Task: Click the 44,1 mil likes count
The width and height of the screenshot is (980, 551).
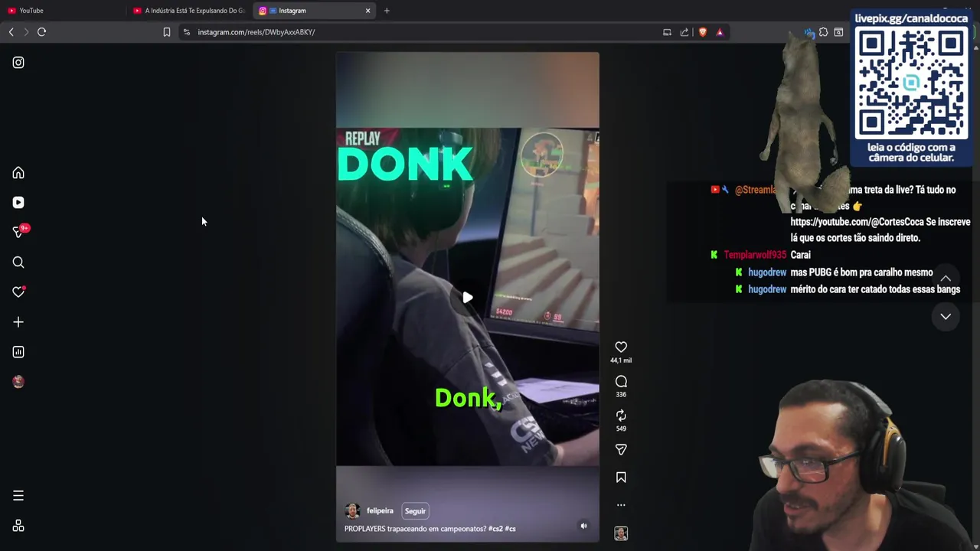Action: (x=621, y=360)
